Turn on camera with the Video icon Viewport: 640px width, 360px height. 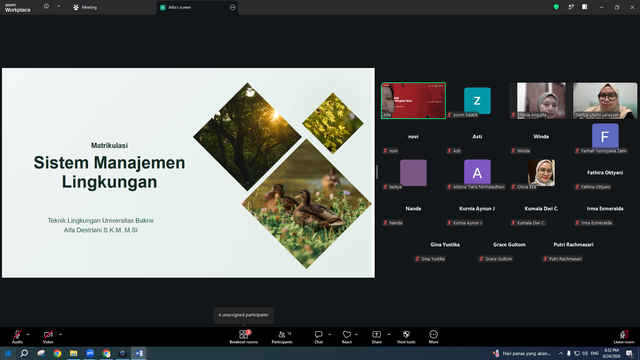[x=48, y=335]
